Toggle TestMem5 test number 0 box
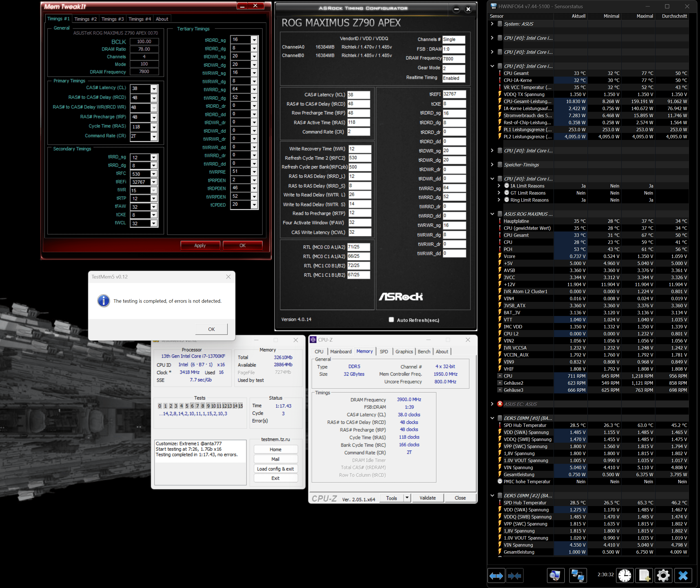 [160, 406]
